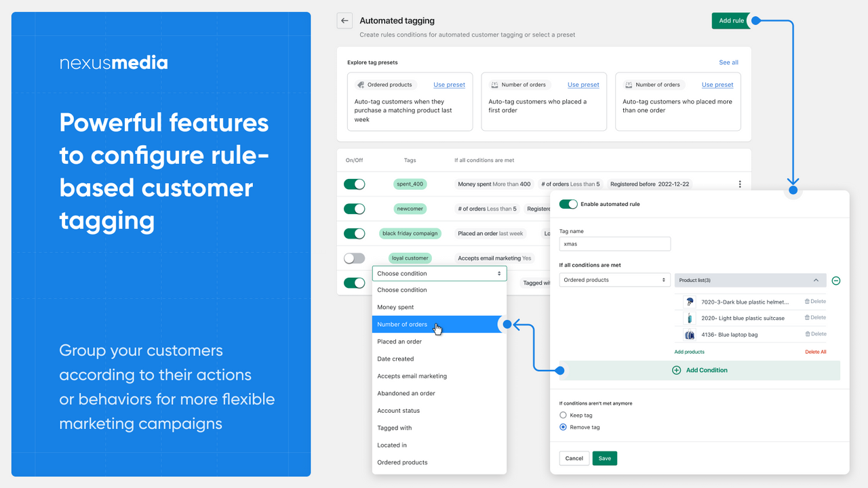Click the plus icon on Add Condition
The width and height of the screenshot is (868, 488).
click(676, 370)
